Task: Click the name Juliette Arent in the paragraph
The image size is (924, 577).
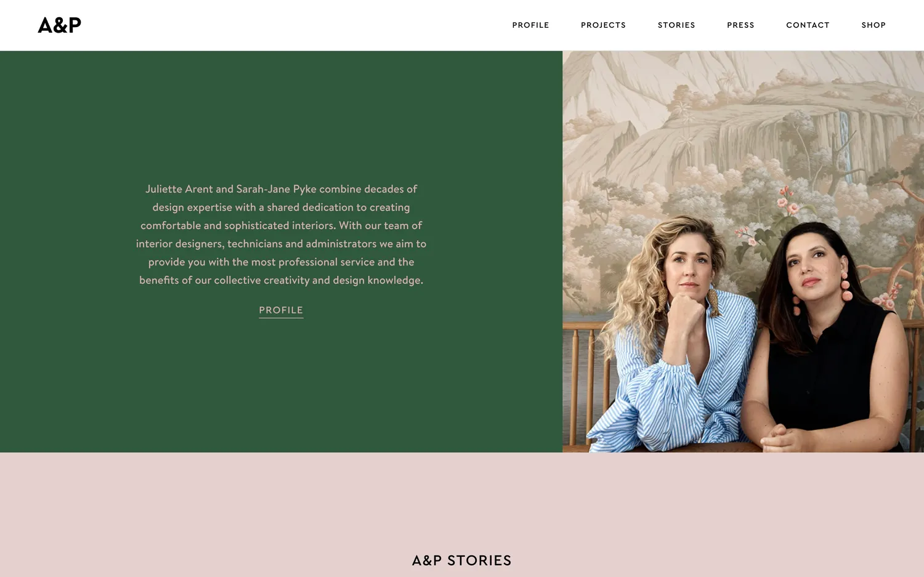Action: (x=179, y=189)
